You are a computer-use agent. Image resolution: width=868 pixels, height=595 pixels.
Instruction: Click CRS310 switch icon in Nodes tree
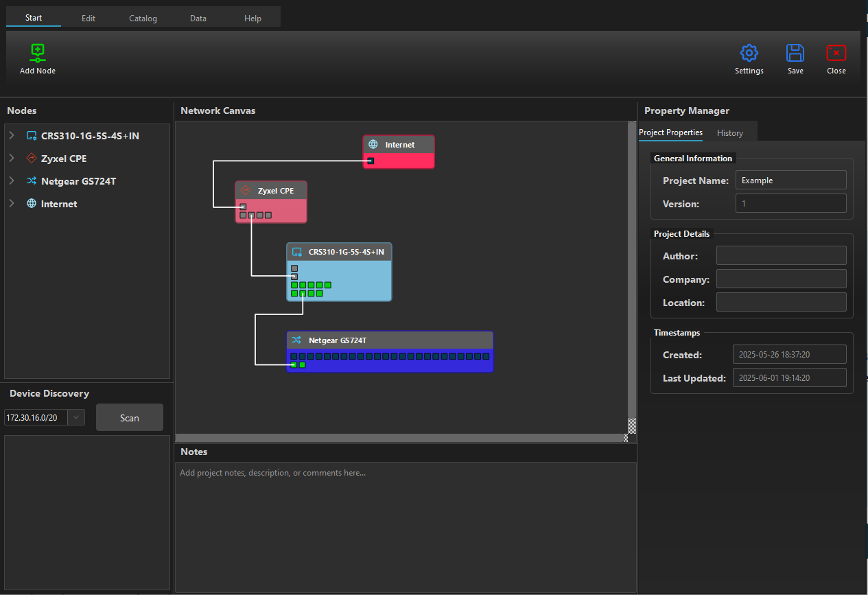31,136
